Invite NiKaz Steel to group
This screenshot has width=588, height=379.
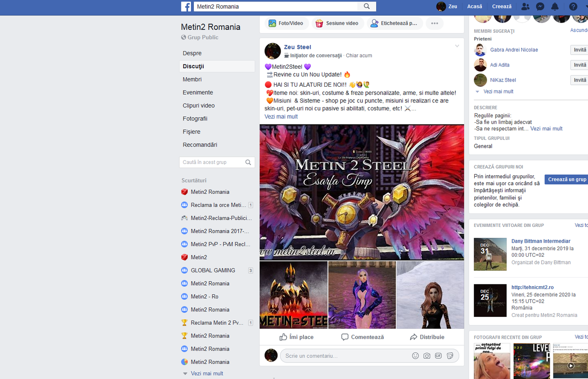click(580, 80)
